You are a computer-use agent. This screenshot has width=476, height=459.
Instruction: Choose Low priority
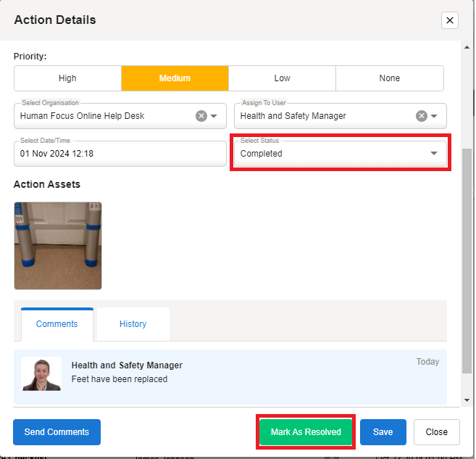click(282, 78)
